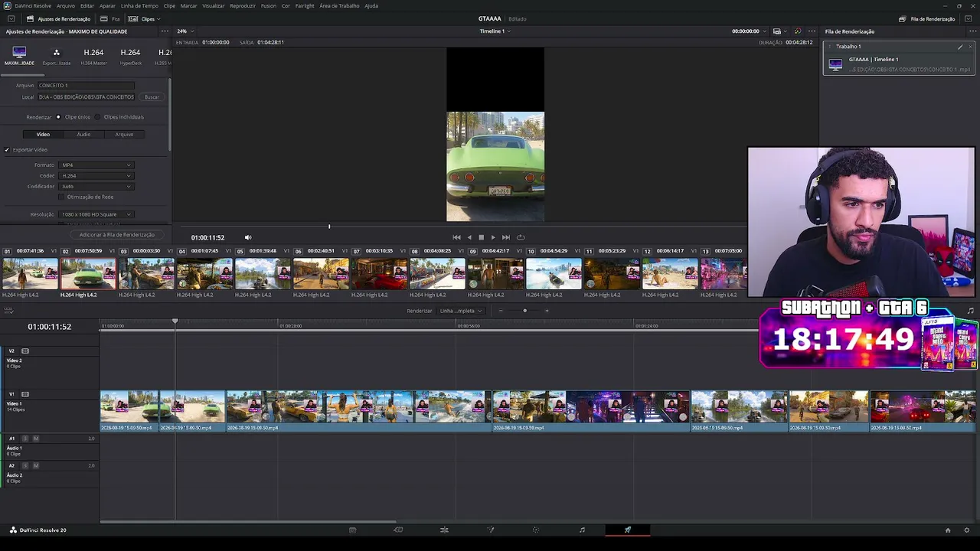Stop viewer playback

481,237
